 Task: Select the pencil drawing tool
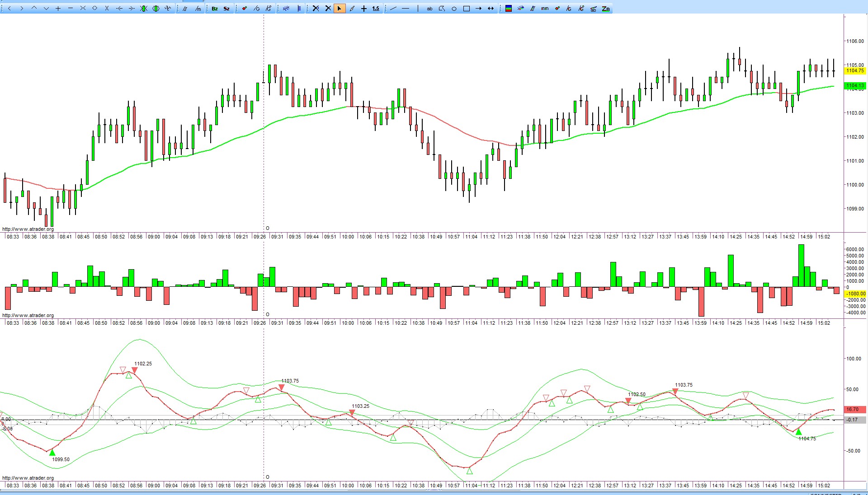(352, 9)
